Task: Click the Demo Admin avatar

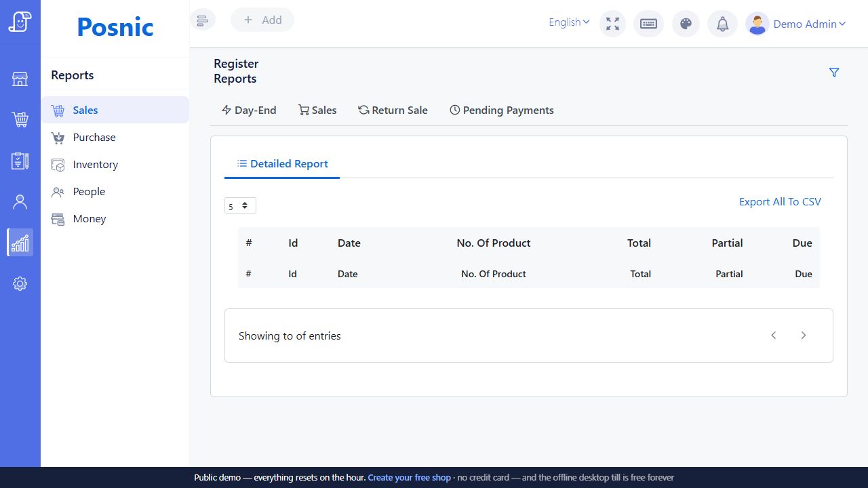Action: point(757,24)
